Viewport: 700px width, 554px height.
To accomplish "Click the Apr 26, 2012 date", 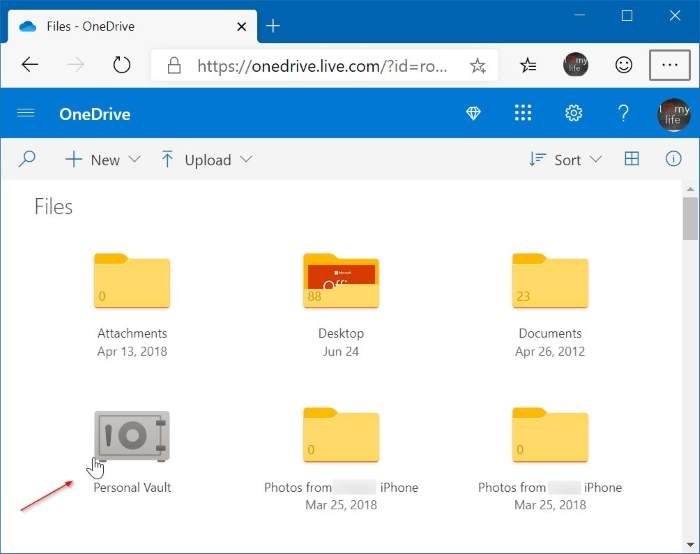I will point(550,352).
